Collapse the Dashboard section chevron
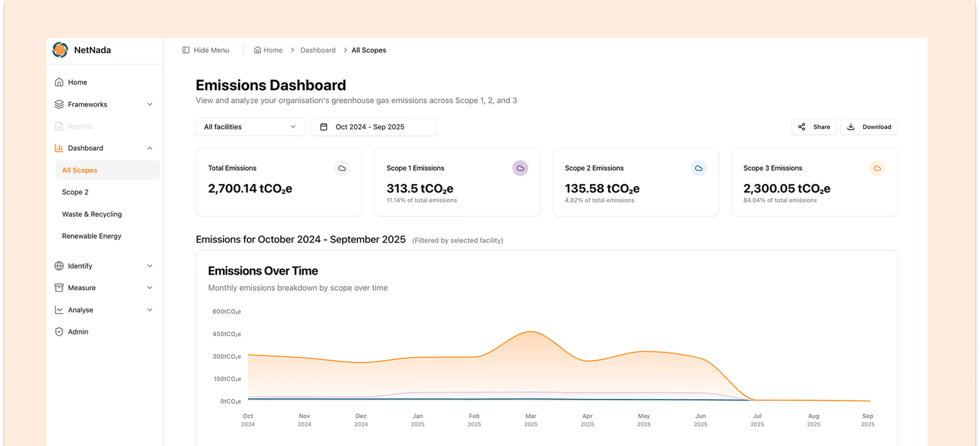Viewport: 980px width, 446px height. click(150, 148)
